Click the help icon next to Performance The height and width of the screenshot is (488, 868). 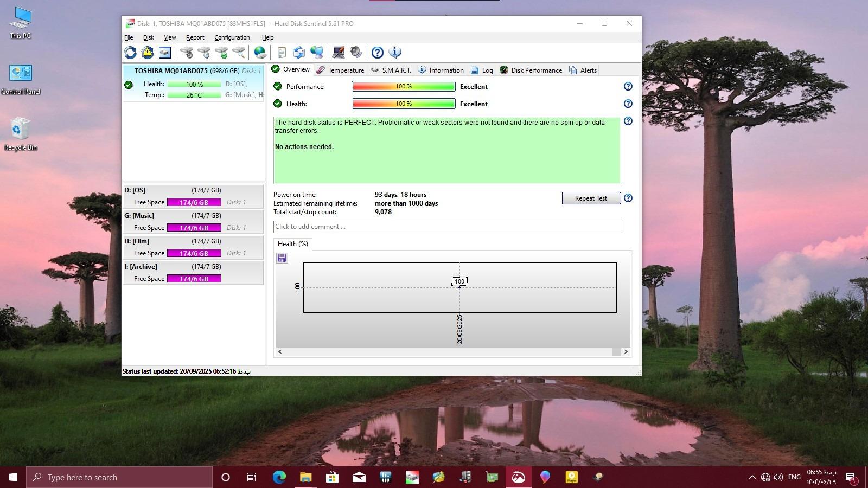(628, 87)
